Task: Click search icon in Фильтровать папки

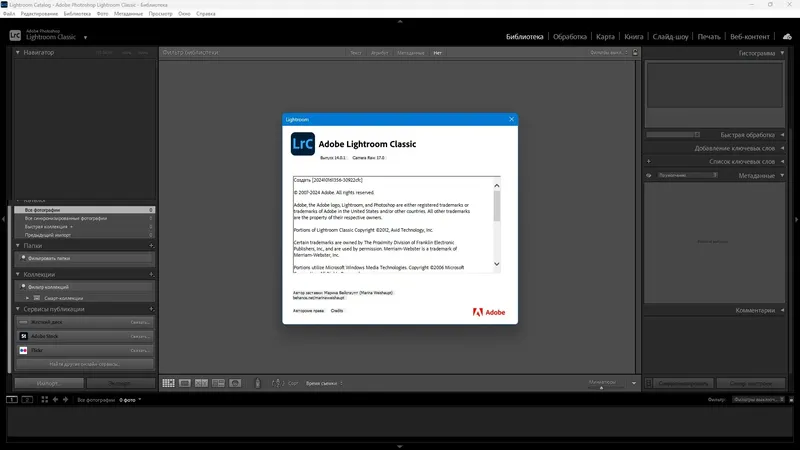Action: pyautogui.click(x=23, y=258)
